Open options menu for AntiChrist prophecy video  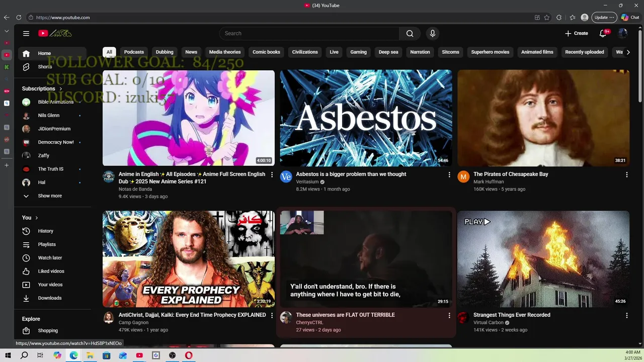272,316
